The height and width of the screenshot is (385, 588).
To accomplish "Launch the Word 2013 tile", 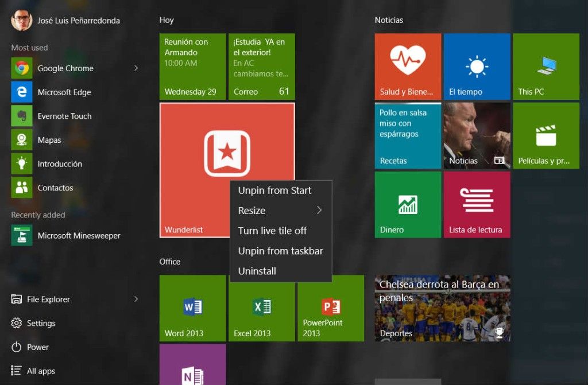I will tap(193, 309).
